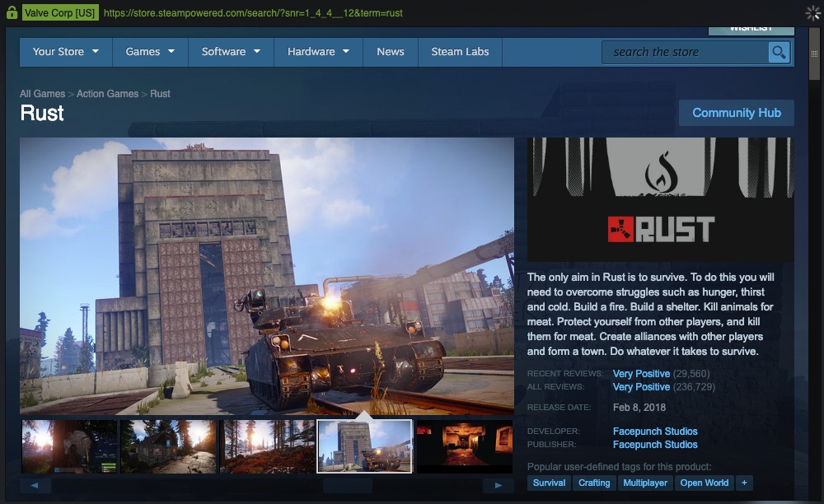Click the green padlock security icon
The width and height of the screenshot is (824, 504).
(12, 13)
